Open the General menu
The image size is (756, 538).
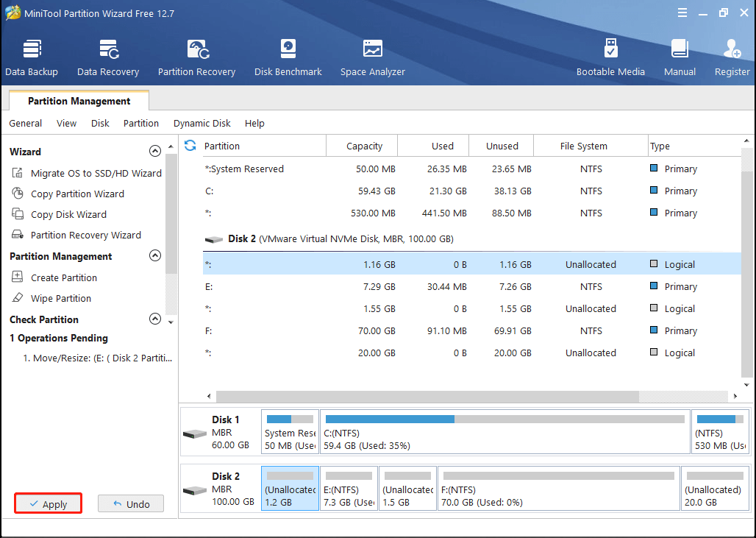click(26, 123)
